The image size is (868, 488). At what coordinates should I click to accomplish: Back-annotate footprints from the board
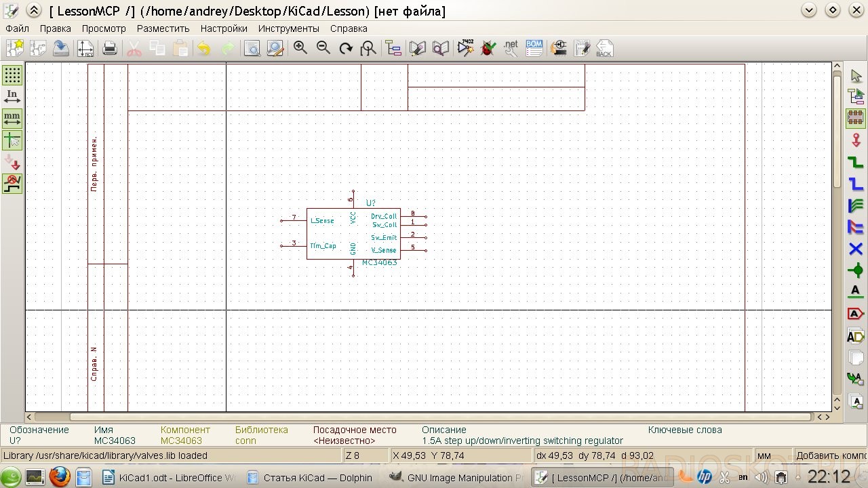[604, 48]
